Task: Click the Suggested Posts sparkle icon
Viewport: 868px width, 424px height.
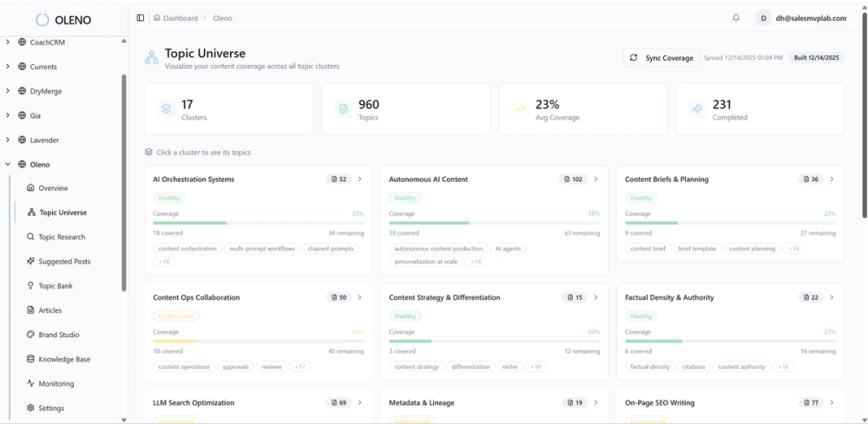Action: tap(30, 261)
